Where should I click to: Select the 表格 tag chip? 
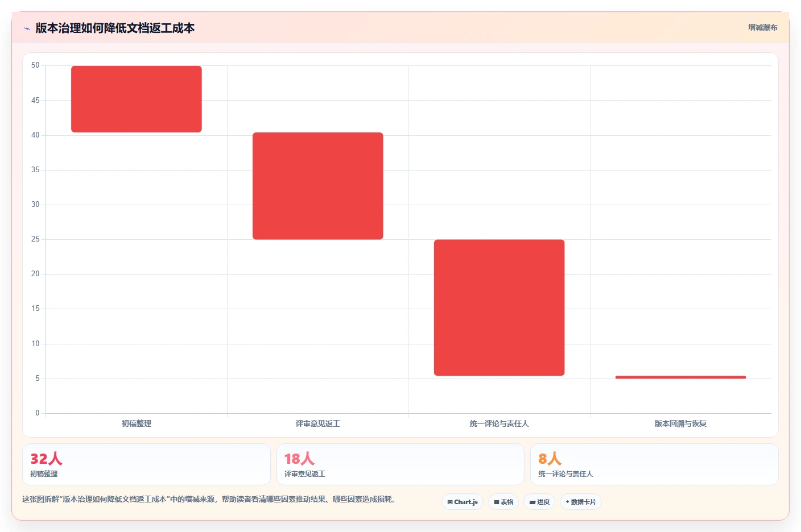[503, 502]
